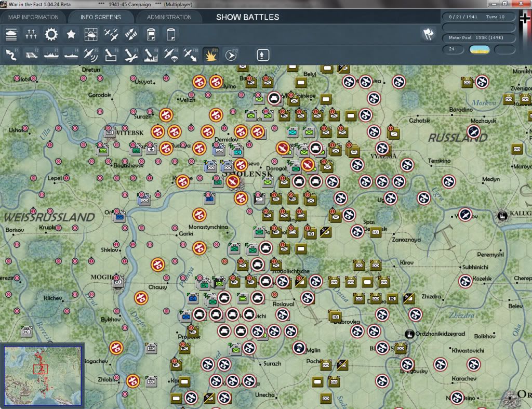Open the victory star icon
532x409 pixels.
pyautogui.click(x=71, y=34)
